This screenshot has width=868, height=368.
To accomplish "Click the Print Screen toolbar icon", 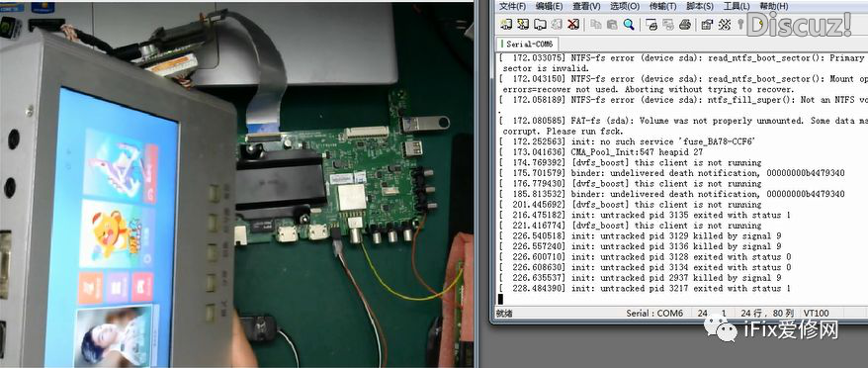I will [x=651, y=25].
